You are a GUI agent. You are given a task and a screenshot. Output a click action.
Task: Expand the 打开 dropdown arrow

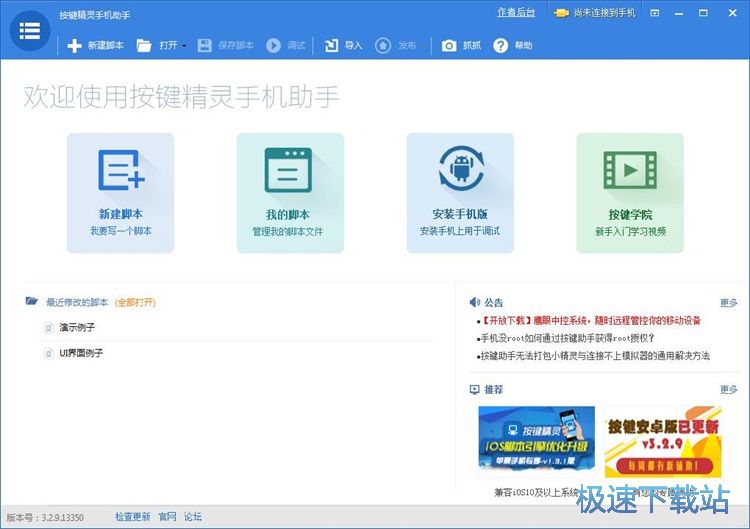pos(184,46)
